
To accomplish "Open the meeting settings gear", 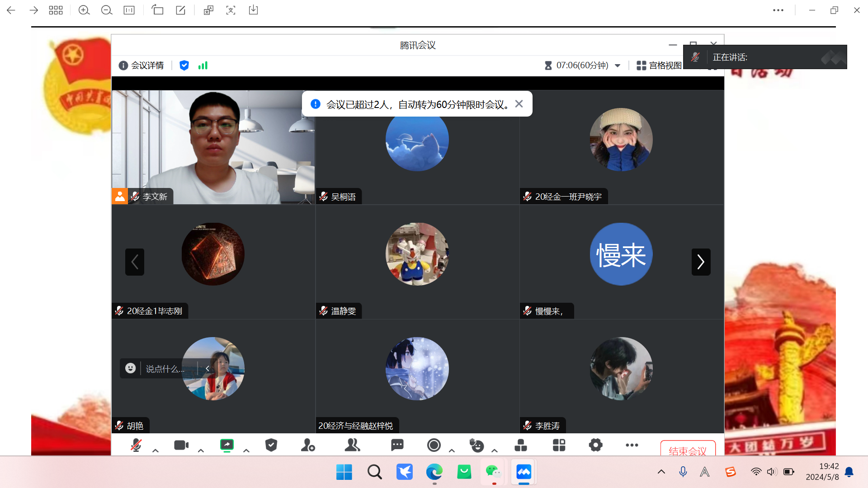I will click(x=595, y=446).
